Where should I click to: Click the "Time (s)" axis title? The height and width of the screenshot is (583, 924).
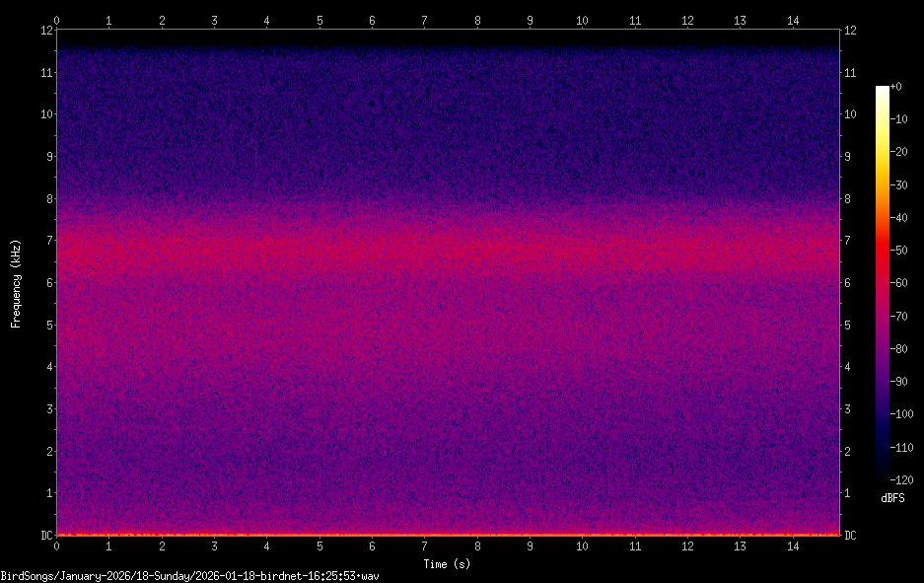(448, 564)
